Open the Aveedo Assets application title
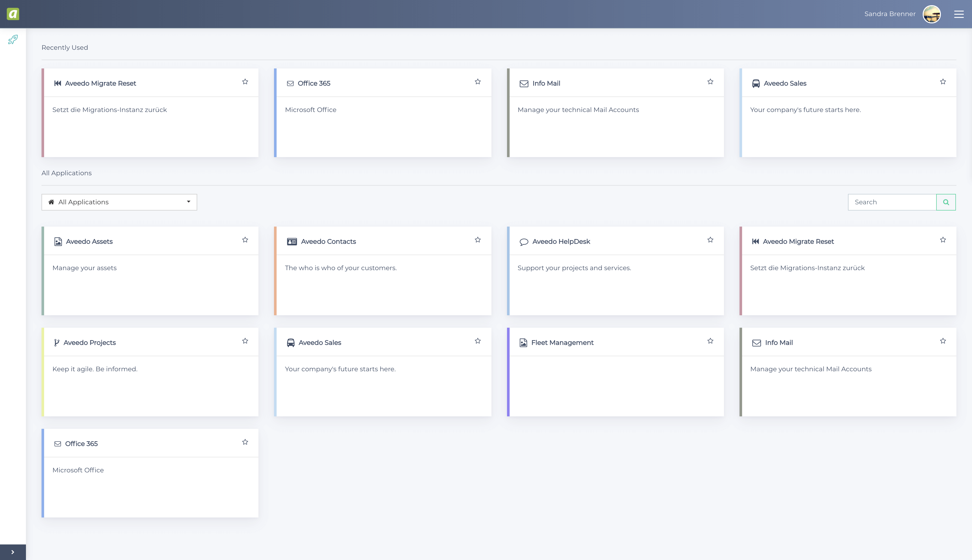Screen dimensions: 972x560 click(89, 242)
